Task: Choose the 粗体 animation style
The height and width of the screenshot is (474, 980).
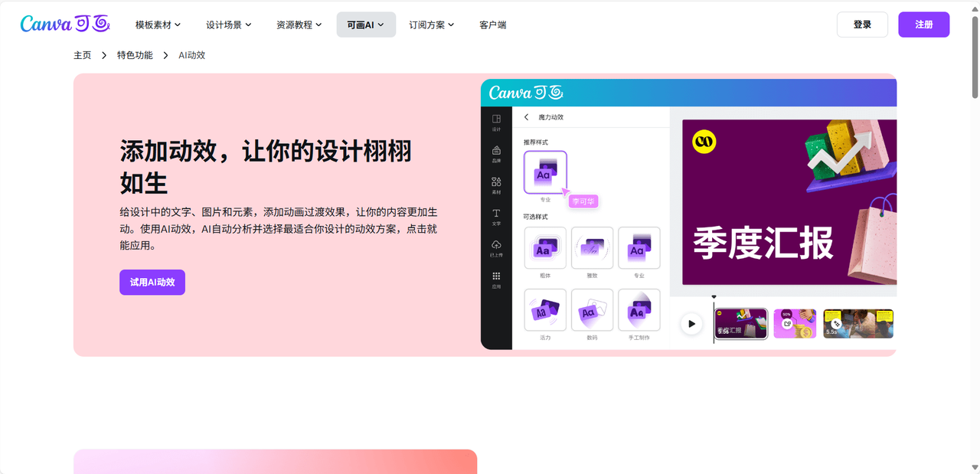Action: tap(545, 248)
